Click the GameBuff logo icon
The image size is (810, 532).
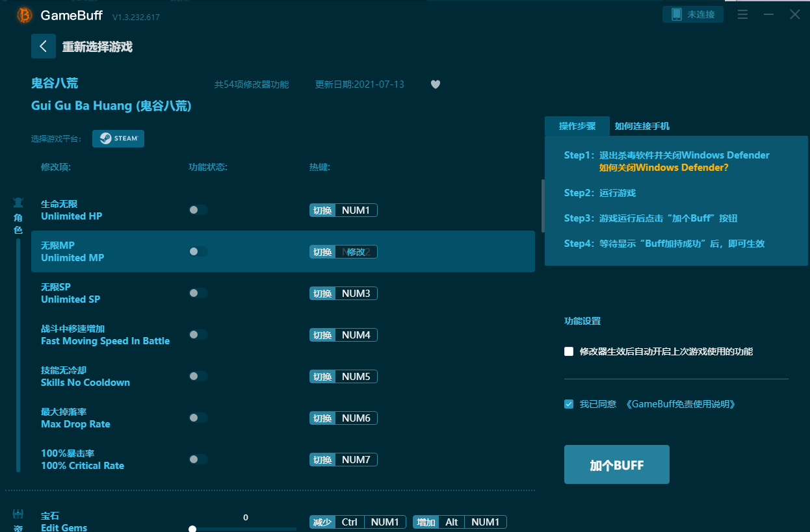25,15
